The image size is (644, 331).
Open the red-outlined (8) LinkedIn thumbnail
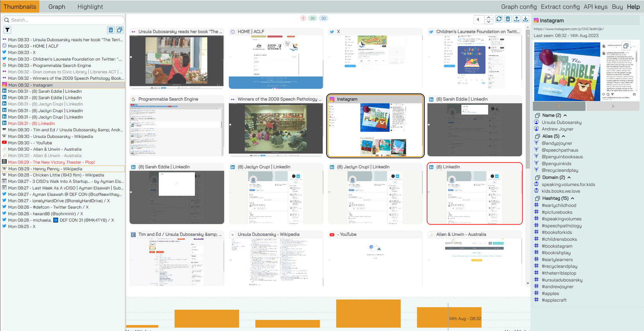click(475, 193)
